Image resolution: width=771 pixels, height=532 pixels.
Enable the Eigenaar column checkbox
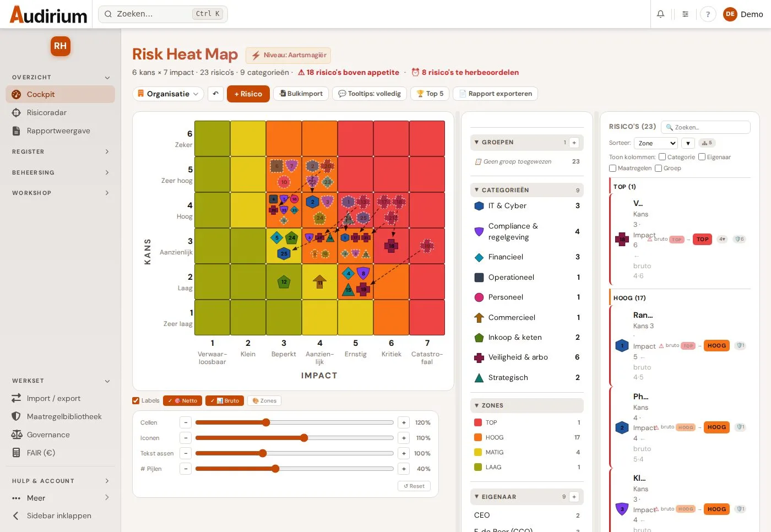(702, 157)
